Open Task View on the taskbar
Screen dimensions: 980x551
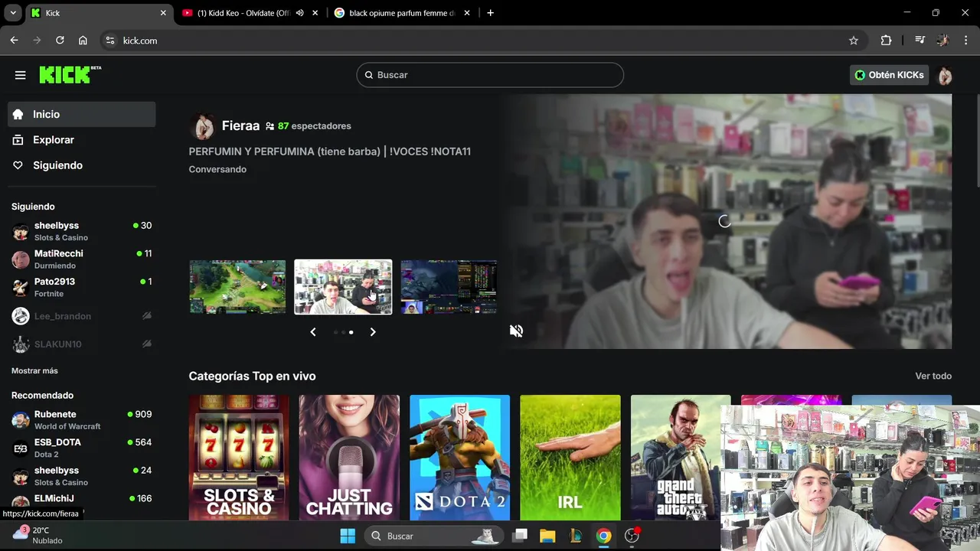(520, 536)
